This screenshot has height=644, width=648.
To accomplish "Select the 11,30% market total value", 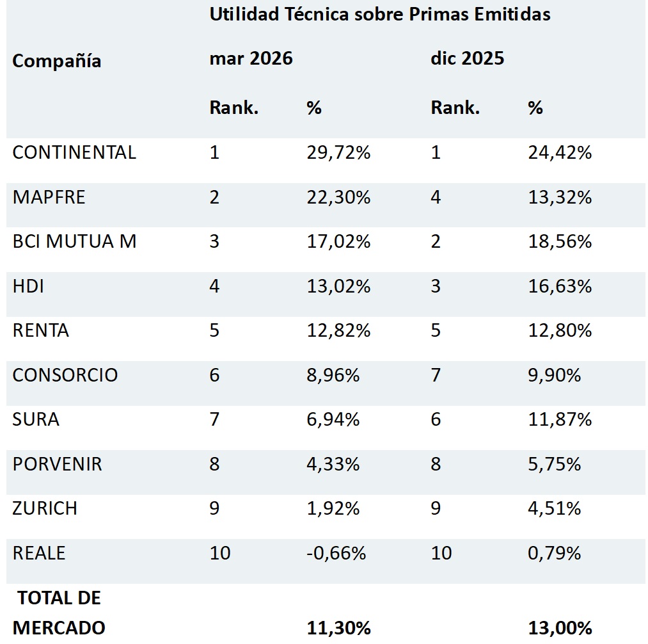I will pyautogui.click(x=338, y=628).
